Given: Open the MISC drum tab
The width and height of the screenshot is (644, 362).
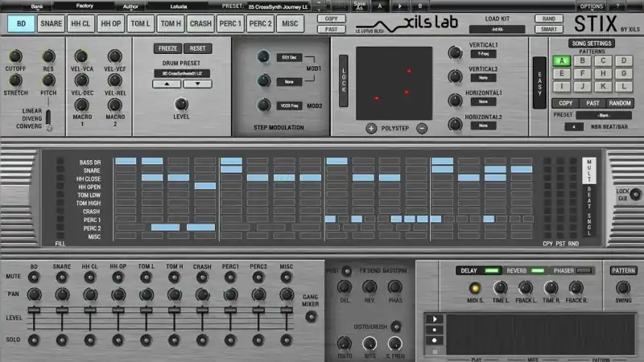Looking at the screenshot, I should coord(290,23).
